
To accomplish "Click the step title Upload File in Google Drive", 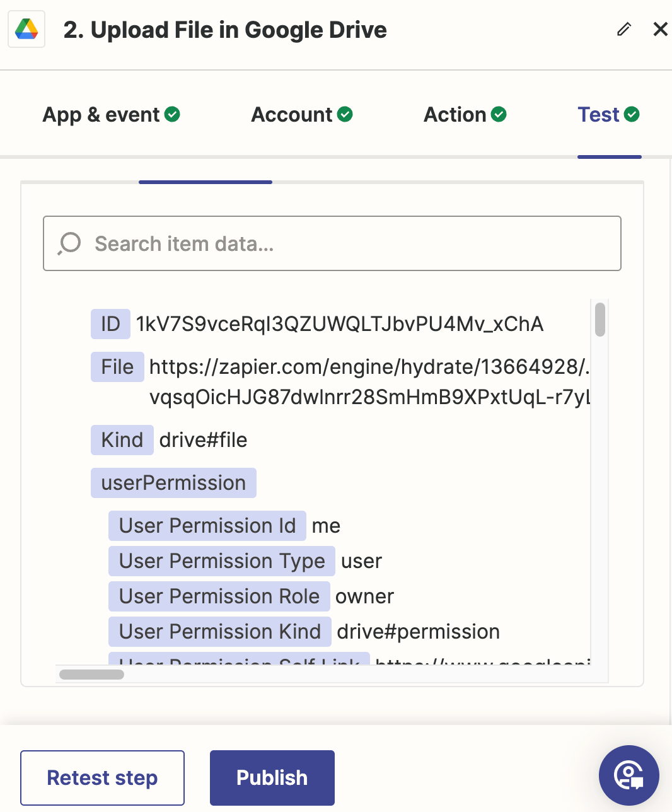I will [225, 30].
